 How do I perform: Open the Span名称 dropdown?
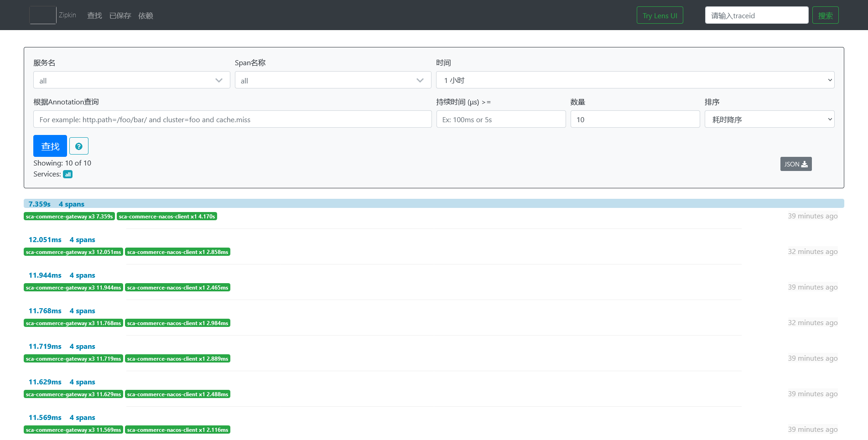tap(333, 80)
